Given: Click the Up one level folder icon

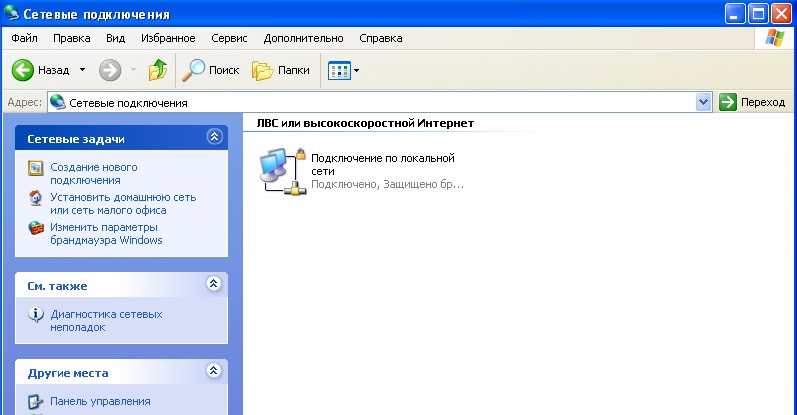Looking at the screenshot, I should [x=158, y=70].
